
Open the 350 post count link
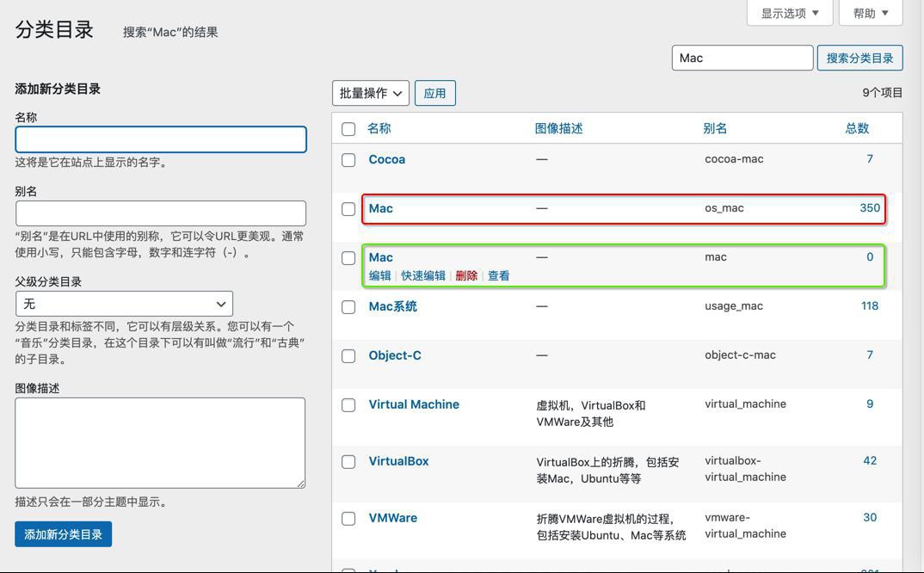click(870, 207)
